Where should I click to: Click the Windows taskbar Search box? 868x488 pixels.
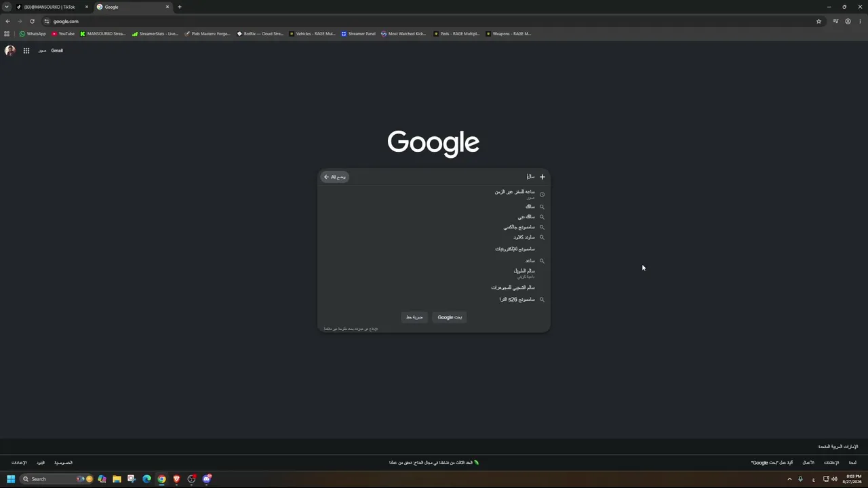click(x=57, y=479)
